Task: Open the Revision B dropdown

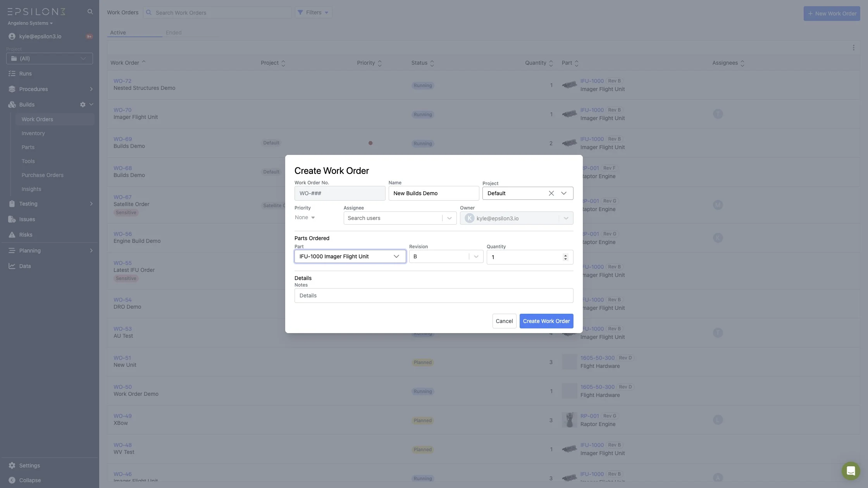Action: coord(476,256)
